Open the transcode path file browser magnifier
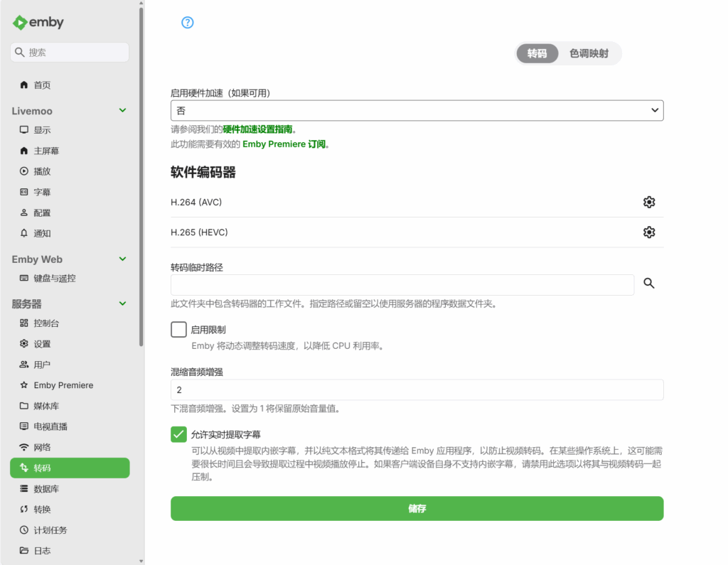This screenshot has width=728, height=565. [648, 283]
